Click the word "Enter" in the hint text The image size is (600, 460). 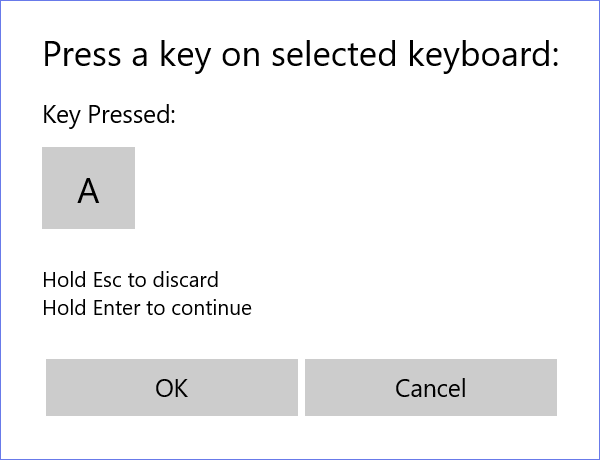[x=116, y=307]
